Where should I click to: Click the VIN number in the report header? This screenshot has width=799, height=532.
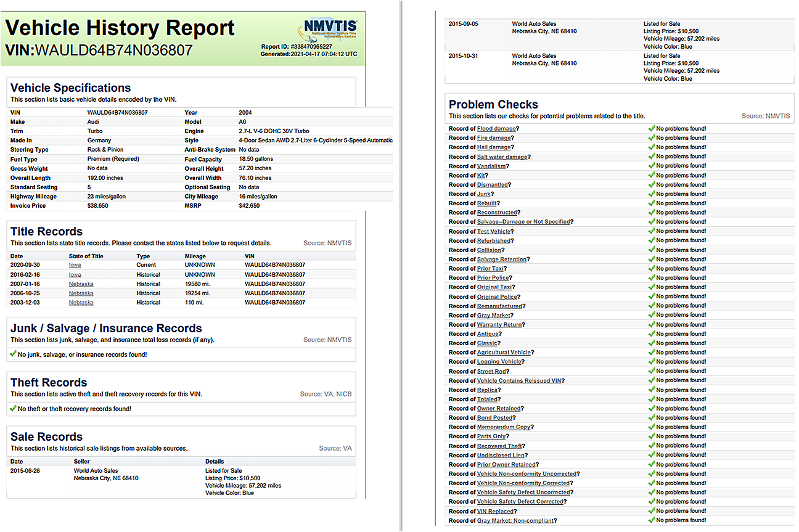pos(114,50)
